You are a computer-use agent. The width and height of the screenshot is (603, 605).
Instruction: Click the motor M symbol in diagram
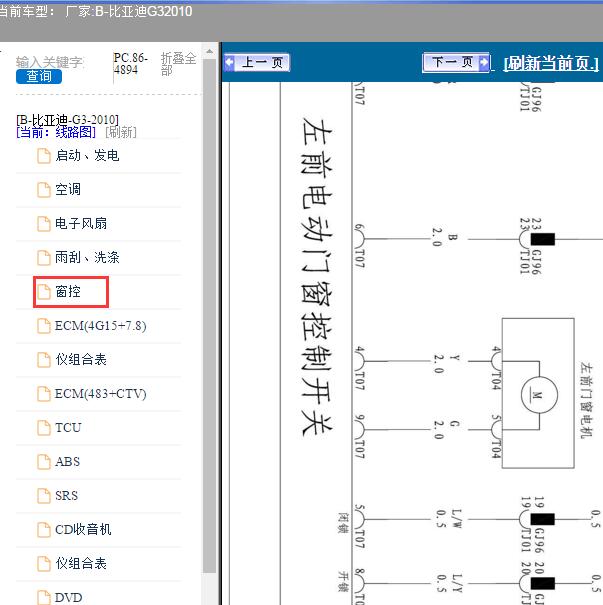(539, 395)
